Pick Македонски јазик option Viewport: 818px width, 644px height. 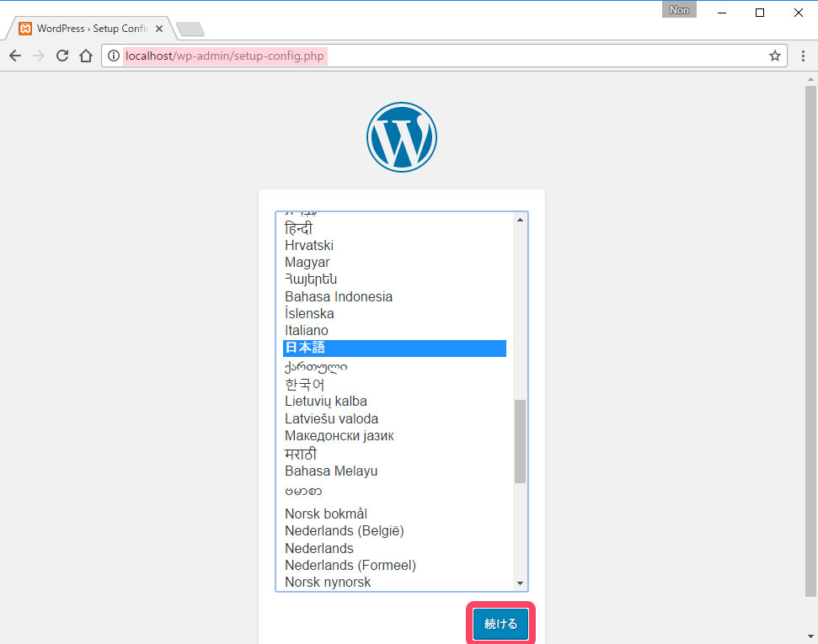(394, 436)
